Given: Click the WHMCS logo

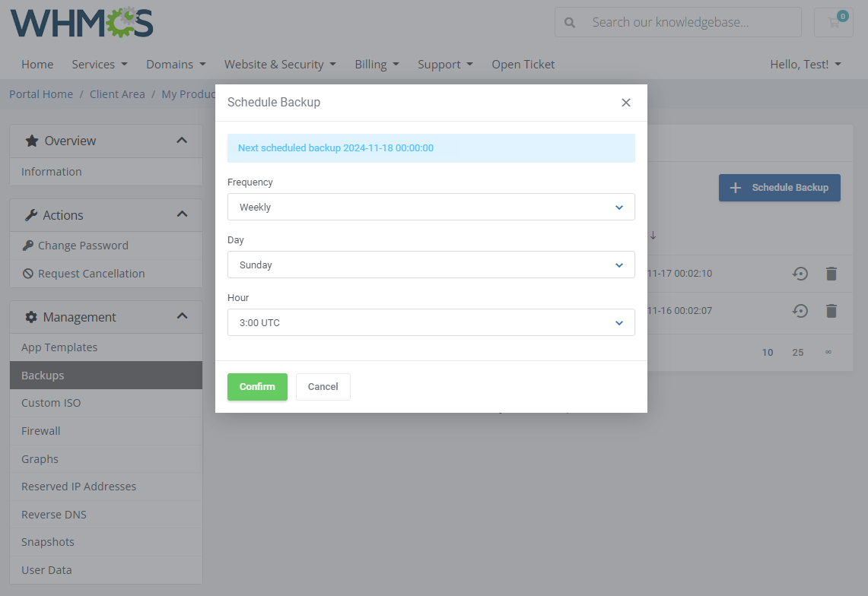Looking at the screenshot, I should click(81, 23).
